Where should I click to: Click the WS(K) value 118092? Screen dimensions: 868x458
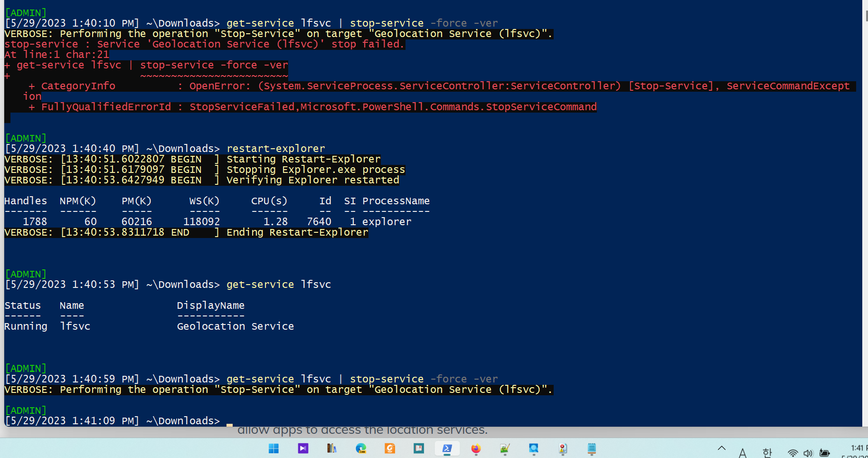[x=202, y=222]
